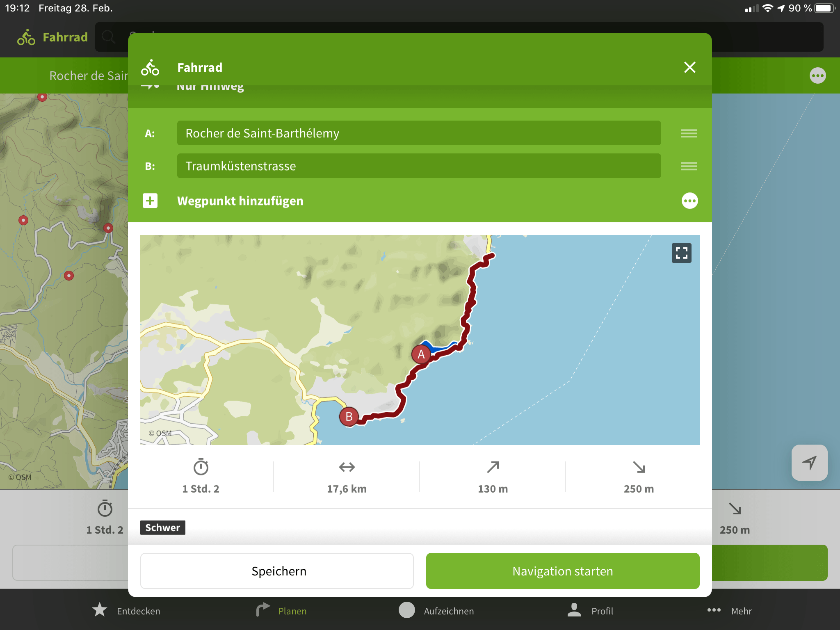Grab reorder handle for waypoint A

point(689,133)
